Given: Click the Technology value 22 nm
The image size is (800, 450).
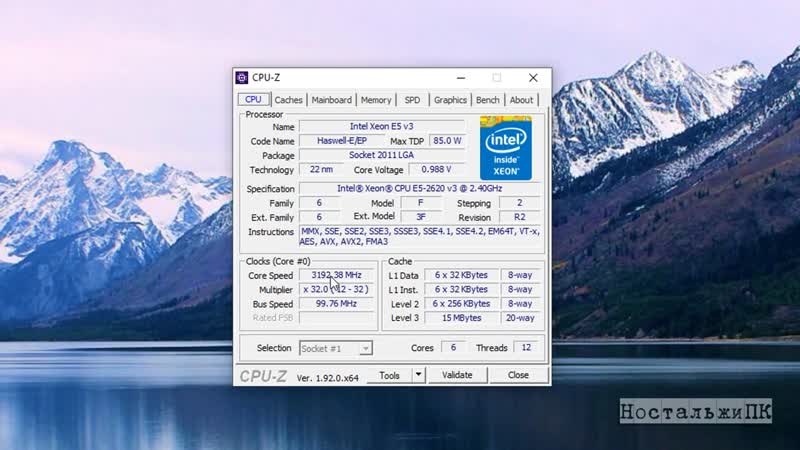Looking at the screenshot, I should [321, 169].
